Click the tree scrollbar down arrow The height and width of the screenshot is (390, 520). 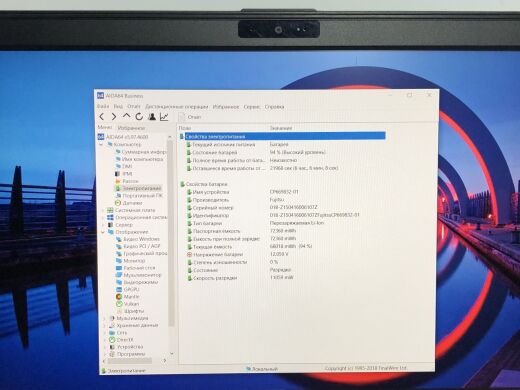pos(172,353)
